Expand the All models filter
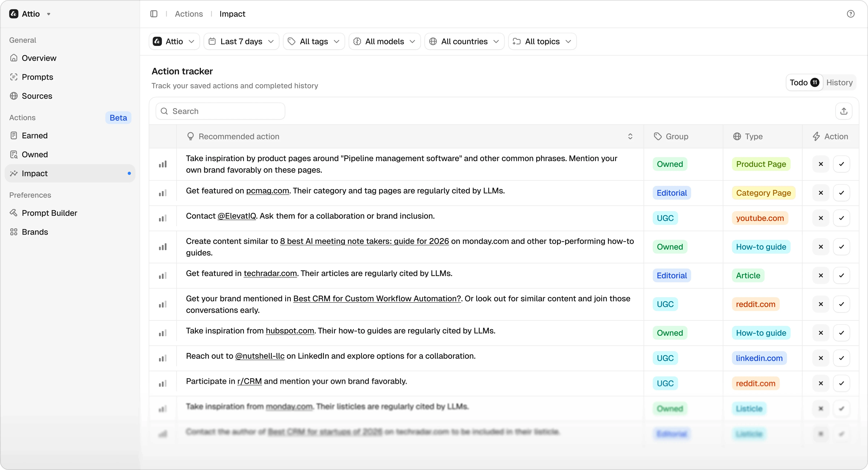The image size is (868, 470). tap(384, 41)
